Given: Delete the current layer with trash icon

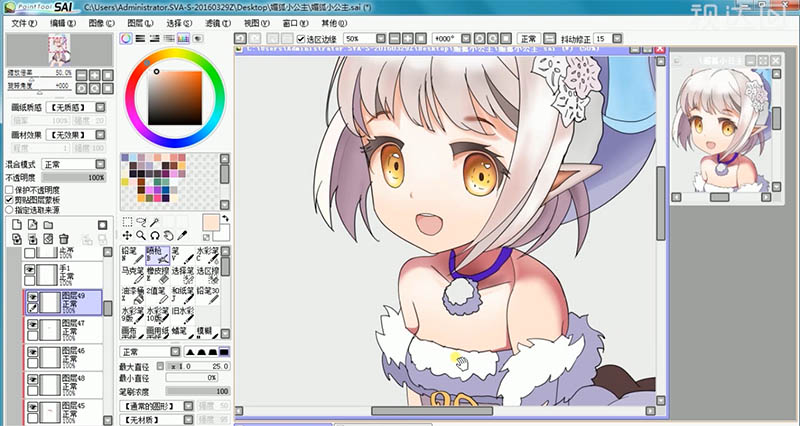Looking at the screenshot, I should (x=63, y=239).
